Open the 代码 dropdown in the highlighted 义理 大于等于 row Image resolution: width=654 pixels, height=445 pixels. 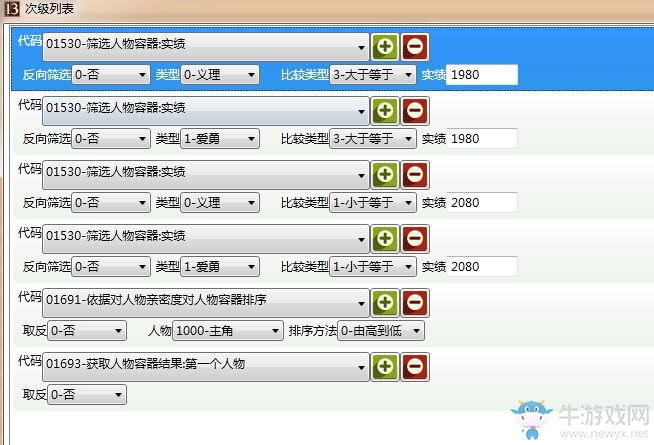(206, 47)
